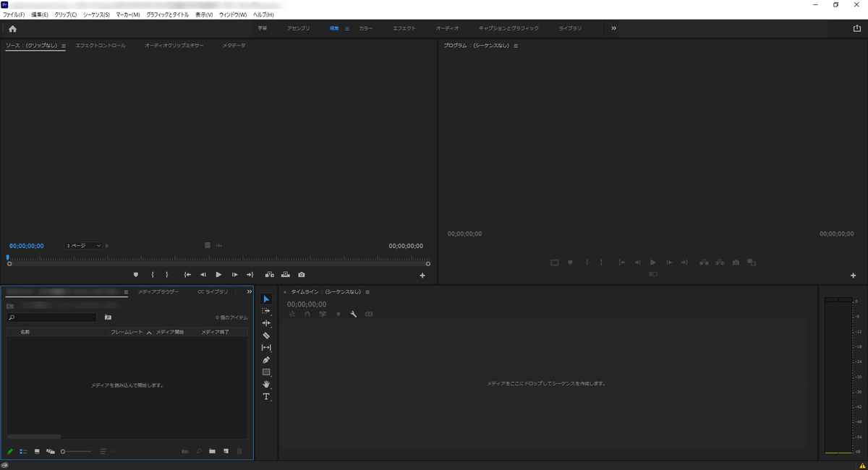
Task: Click trash Clear icon in Project panel
Action: 240,451
